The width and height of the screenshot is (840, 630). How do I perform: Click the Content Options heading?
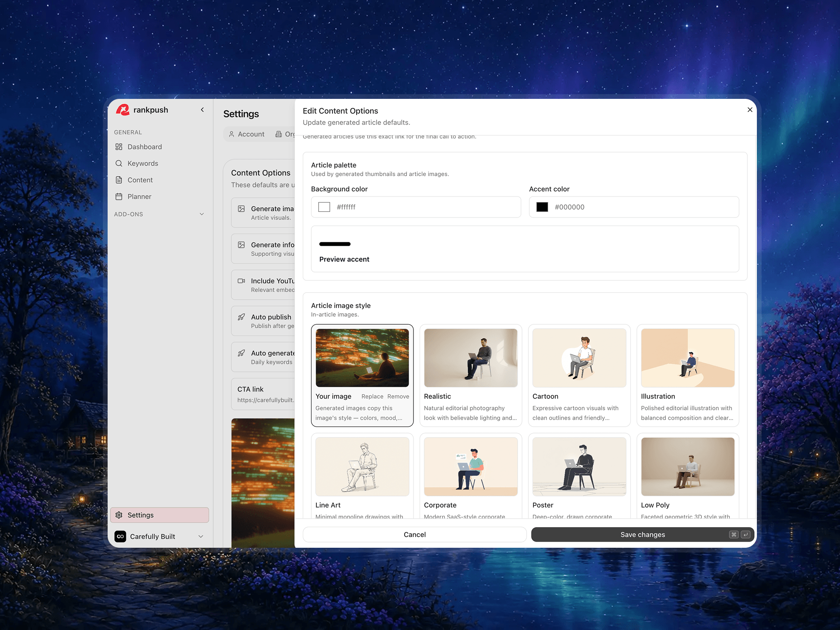pos(261,173)
